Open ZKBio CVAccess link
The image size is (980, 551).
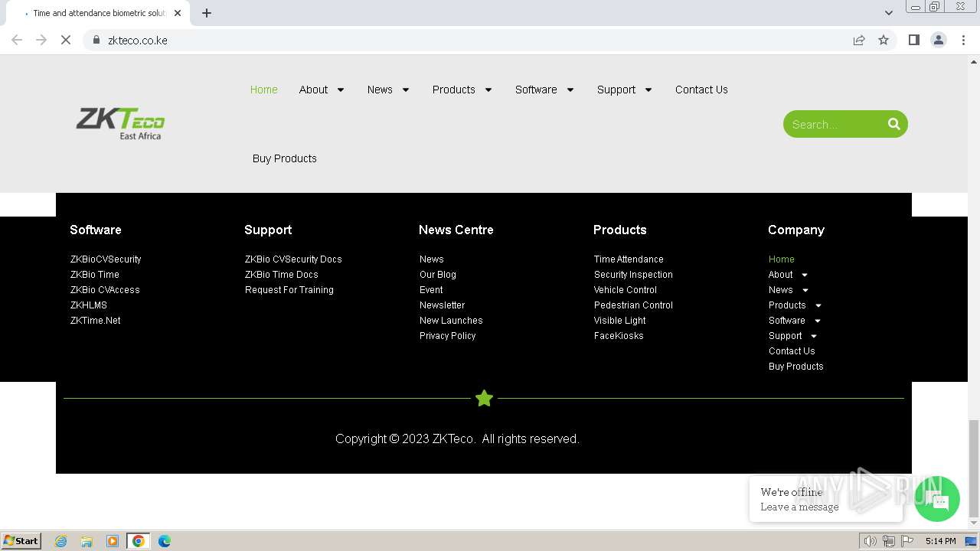[x=105, y=290]
